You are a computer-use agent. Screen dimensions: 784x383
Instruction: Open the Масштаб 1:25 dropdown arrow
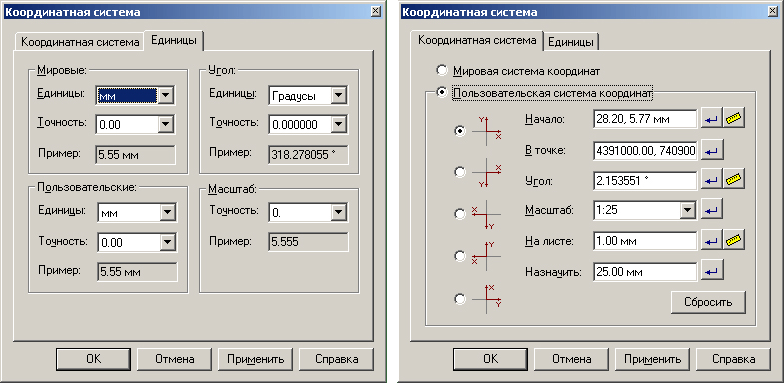pyautogui.click(x=688, y=210)
